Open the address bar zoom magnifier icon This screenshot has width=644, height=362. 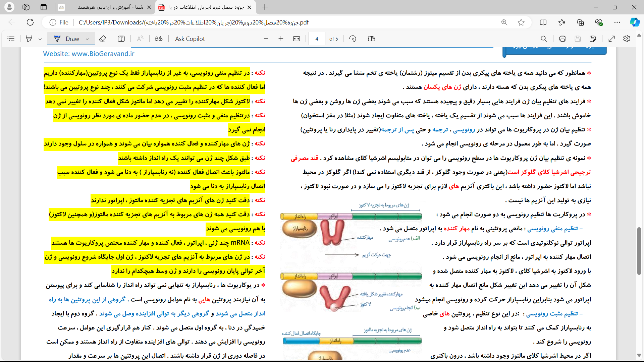(504, 22)
